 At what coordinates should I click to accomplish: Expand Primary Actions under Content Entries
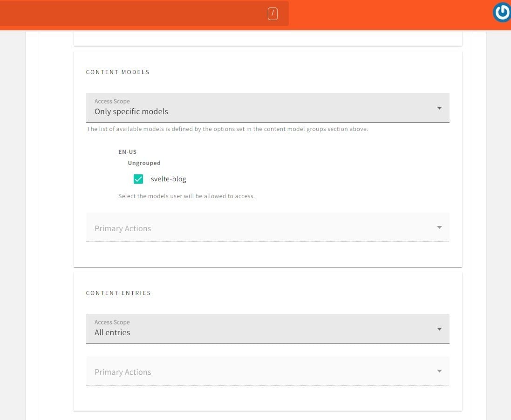point(267,372)
